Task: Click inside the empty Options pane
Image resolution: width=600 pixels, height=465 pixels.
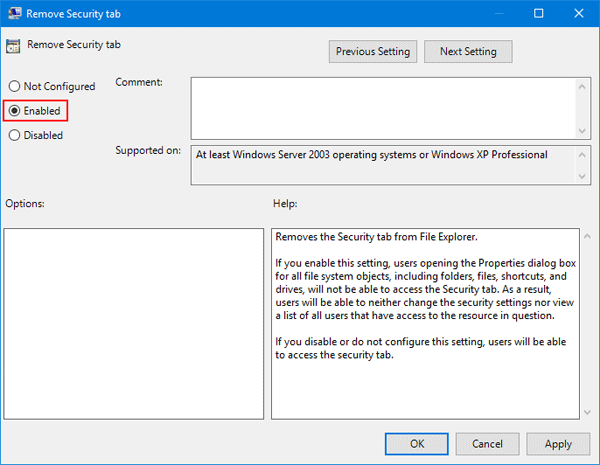Action: 133,322
